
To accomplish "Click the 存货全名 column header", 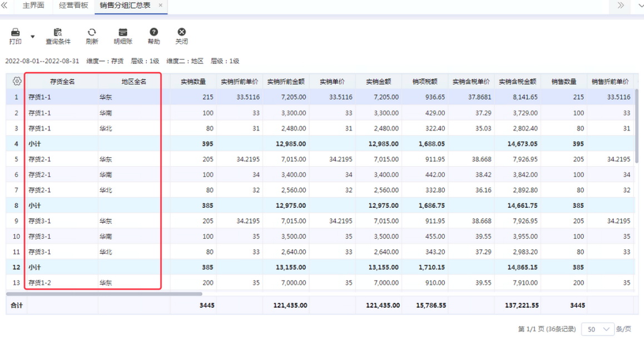I will coord(62,82).
